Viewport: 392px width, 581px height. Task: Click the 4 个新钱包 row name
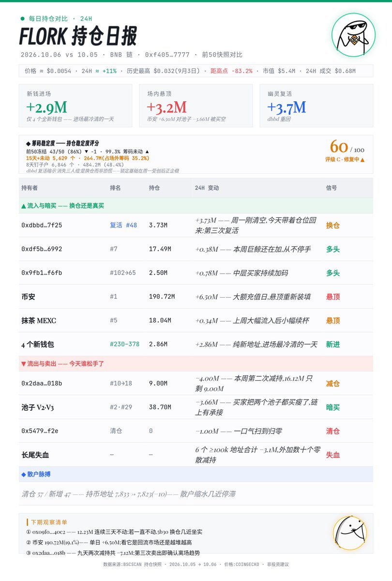click(x=38, y=344)
